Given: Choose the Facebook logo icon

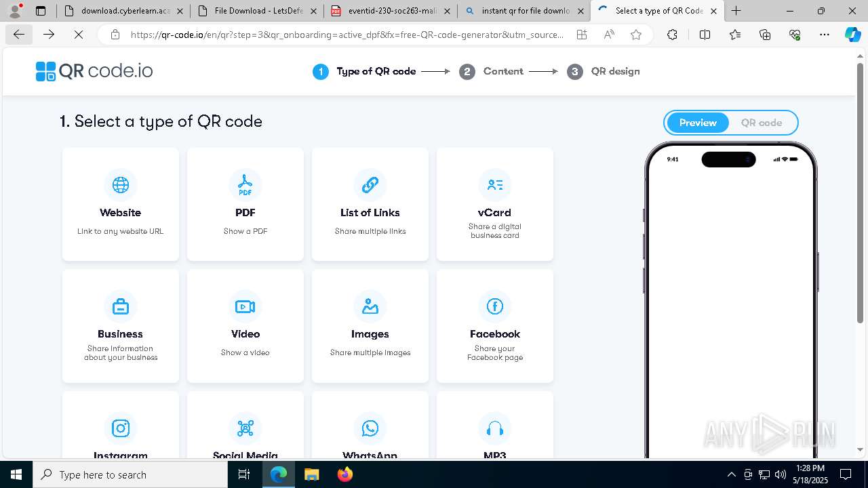Looking at the screenshot, I should point(495,306).
